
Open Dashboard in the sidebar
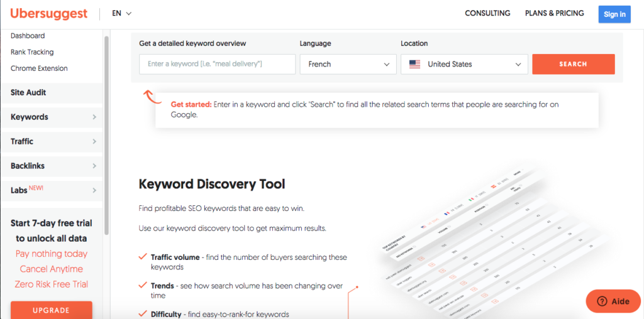pyautogui.click(x=28, y=36)
